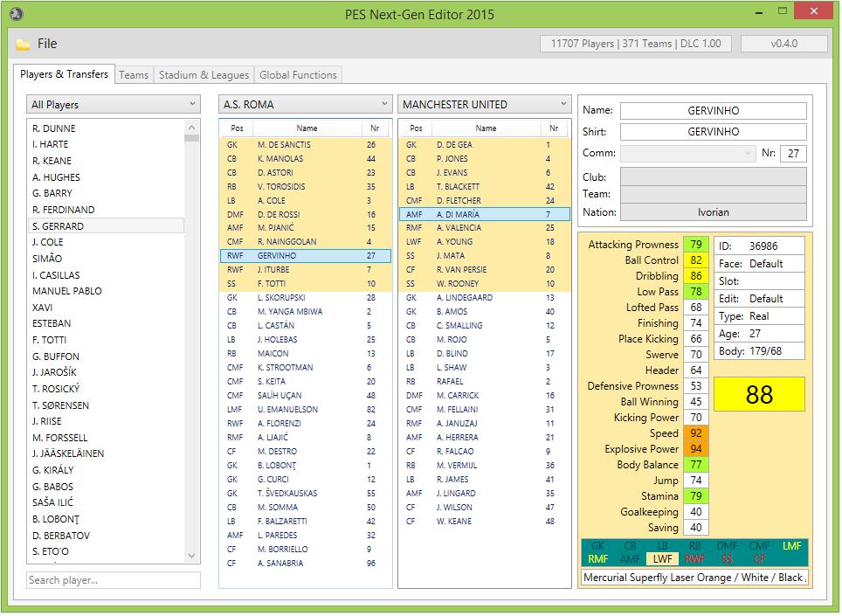Screen dimensions: 842x616
Task: Click the app icon in title bar
Action: 17,13
